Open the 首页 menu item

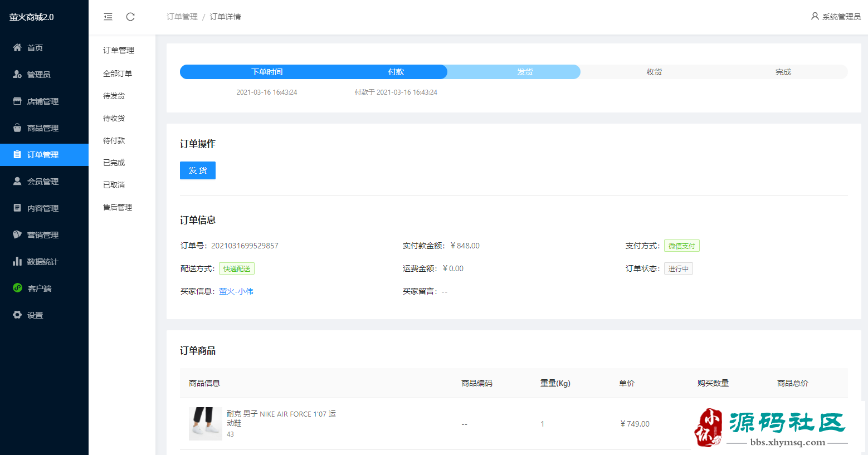click(44, 48)
